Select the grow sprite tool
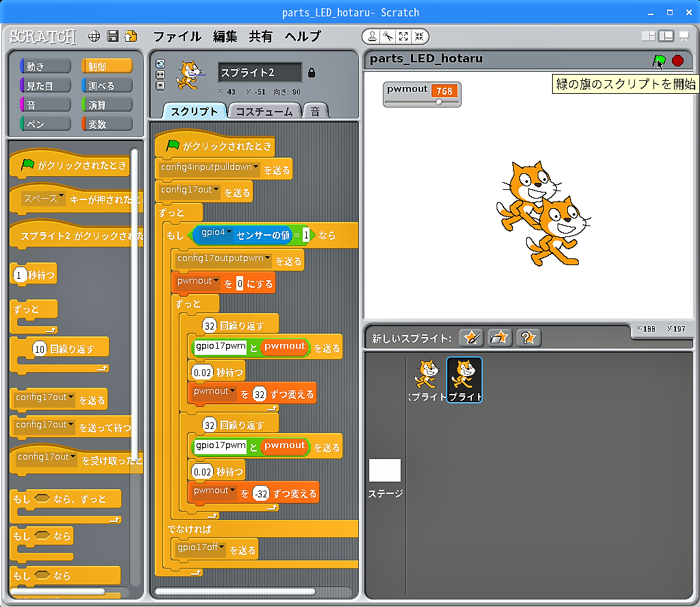This screenshot has height=607, width=700. click(403, 36)
